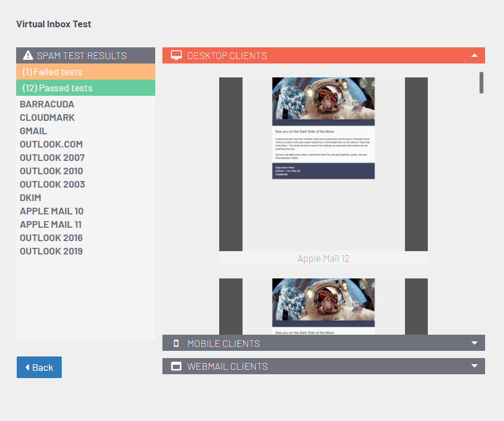This screenshot has height=421, width=504.
Task: Go back using the Back button
Action: click(x=39, y=367)
